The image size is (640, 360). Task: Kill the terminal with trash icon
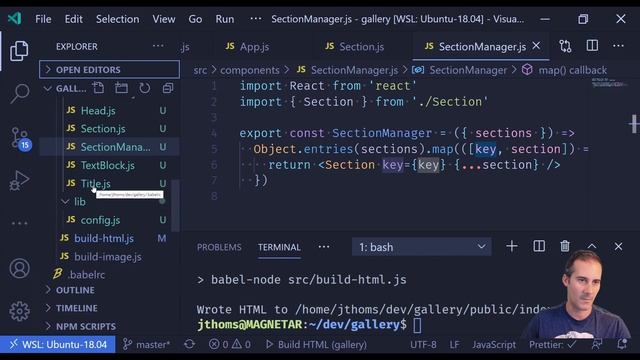[x=565, y=247]
